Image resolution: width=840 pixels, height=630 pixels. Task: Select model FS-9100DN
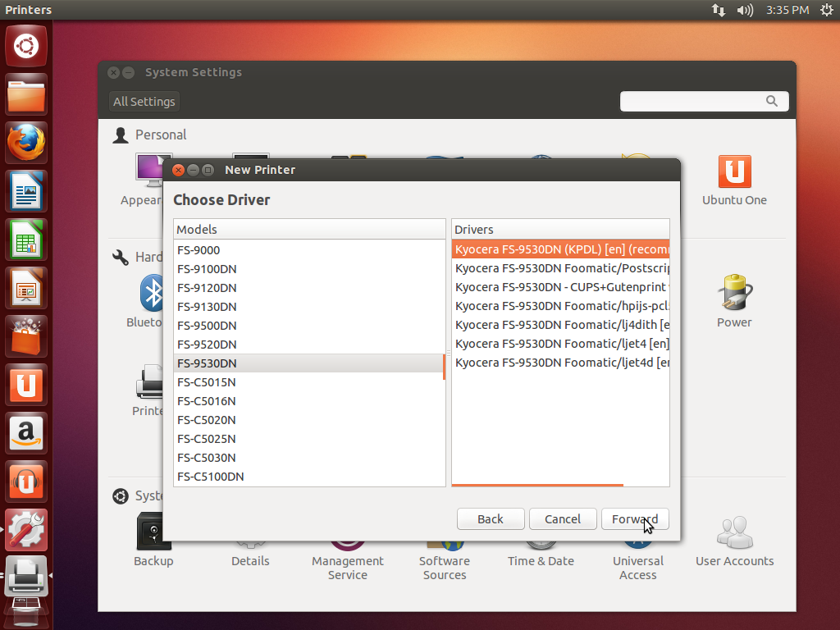click(x=308, y=269)
